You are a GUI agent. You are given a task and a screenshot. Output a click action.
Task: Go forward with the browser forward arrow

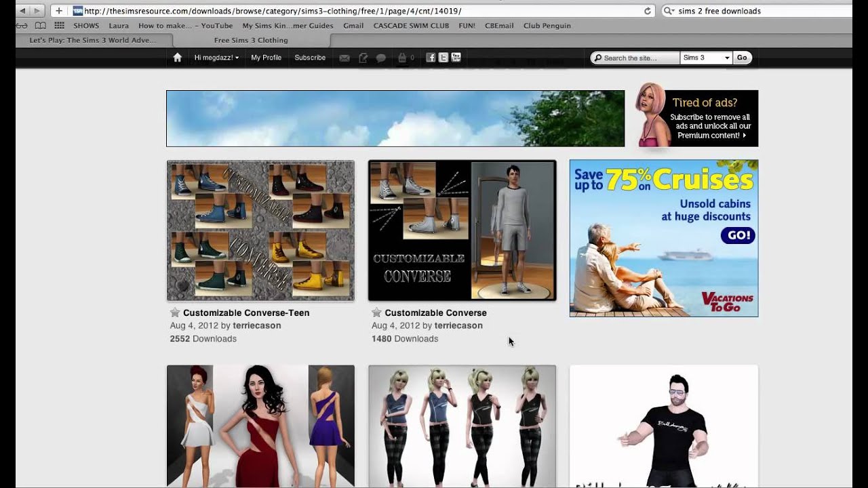tap(37, 11)
